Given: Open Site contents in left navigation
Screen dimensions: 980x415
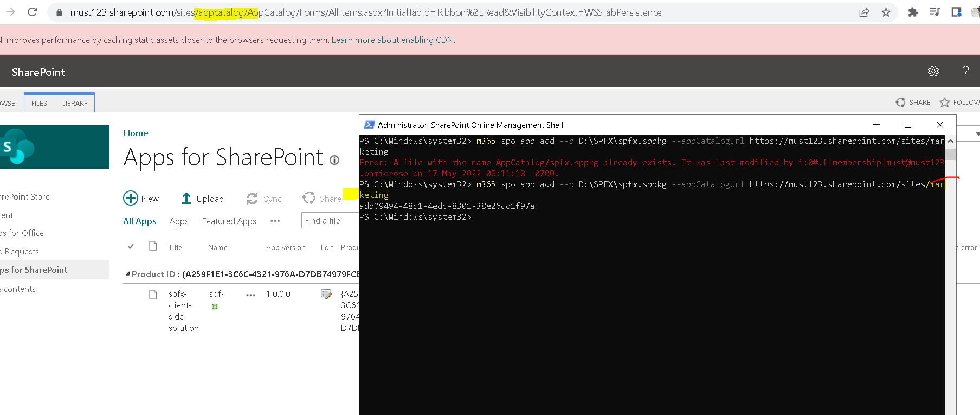Looking at the screenshot, I should (18, 289).
